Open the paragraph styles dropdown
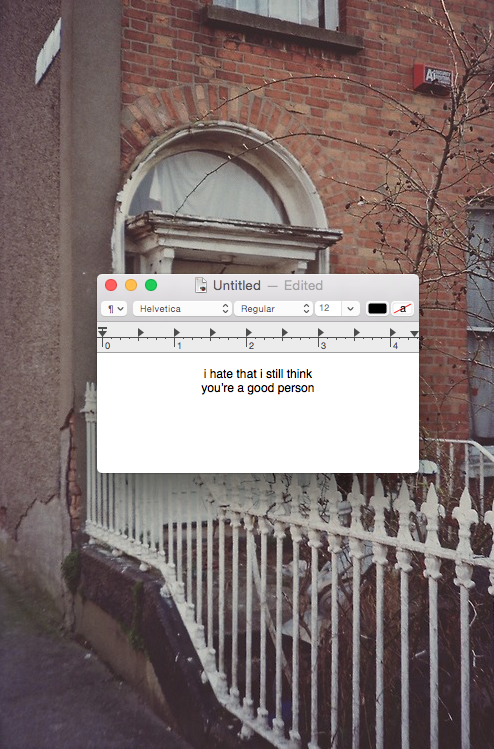The height and width of the screenshot is (749, 494). pyautogui.click(x=114, y=309)
